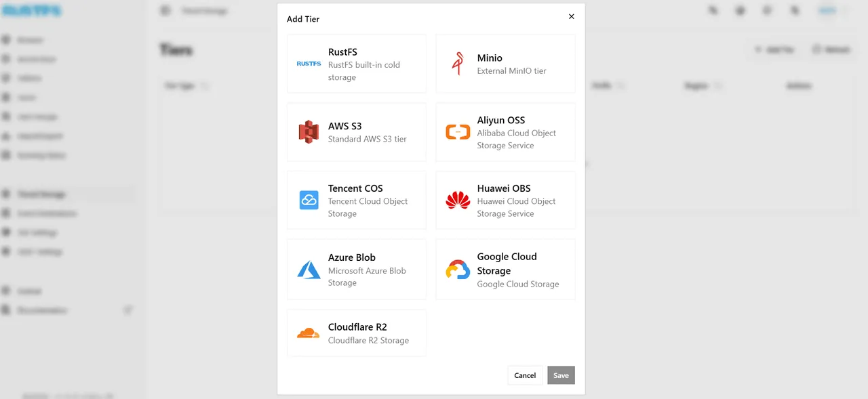This screenshot has height=399, width=868.
Task: Click the MinIO flamingo icon
Action: coord(458,64)
